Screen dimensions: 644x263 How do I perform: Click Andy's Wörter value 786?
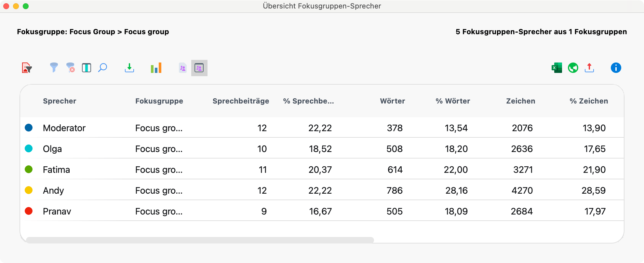395,190
